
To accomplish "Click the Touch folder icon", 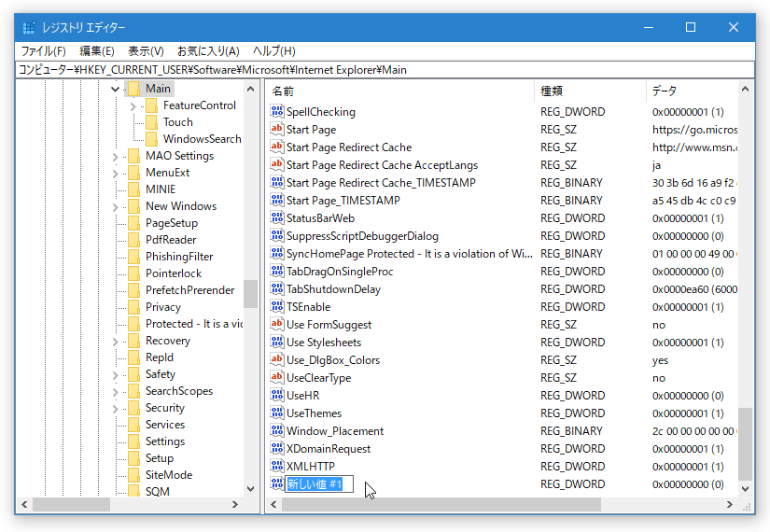I will tap(152, 122).
